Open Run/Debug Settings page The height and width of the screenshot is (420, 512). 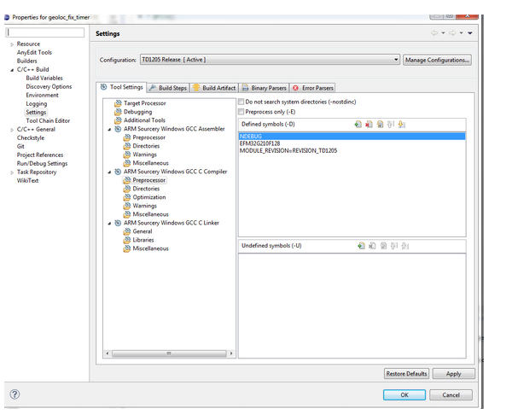click(42, 163)
